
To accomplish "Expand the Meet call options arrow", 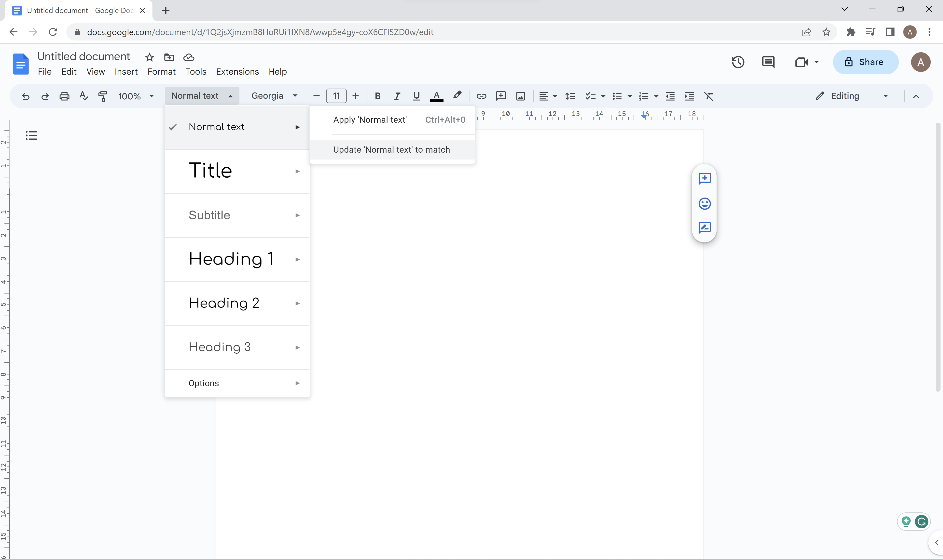I will tap(817, 62).
